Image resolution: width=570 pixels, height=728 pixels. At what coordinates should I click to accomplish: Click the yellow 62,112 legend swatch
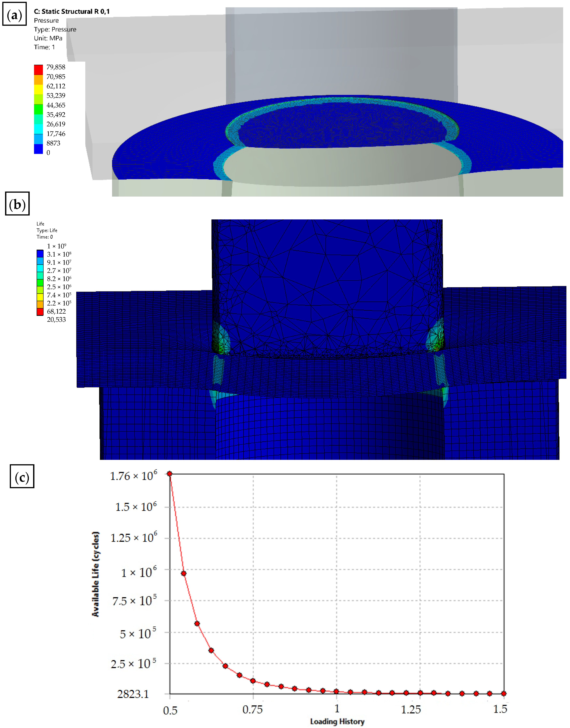point(38,89)
